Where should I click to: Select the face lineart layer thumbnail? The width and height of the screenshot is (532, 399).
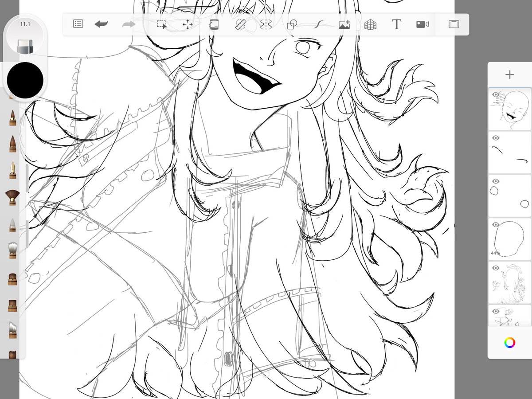(x=510, y=109)
